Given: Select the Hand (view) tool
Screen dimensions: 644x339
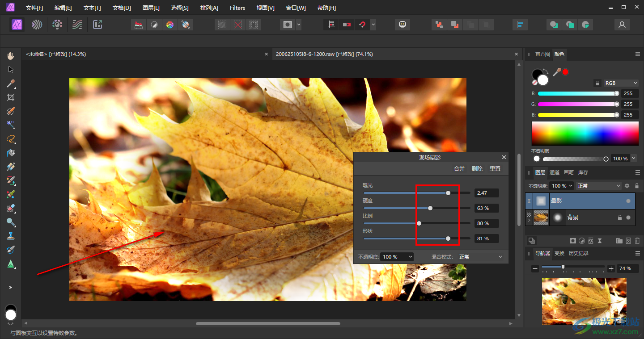Looking at the screenshot, I should 11,55.
